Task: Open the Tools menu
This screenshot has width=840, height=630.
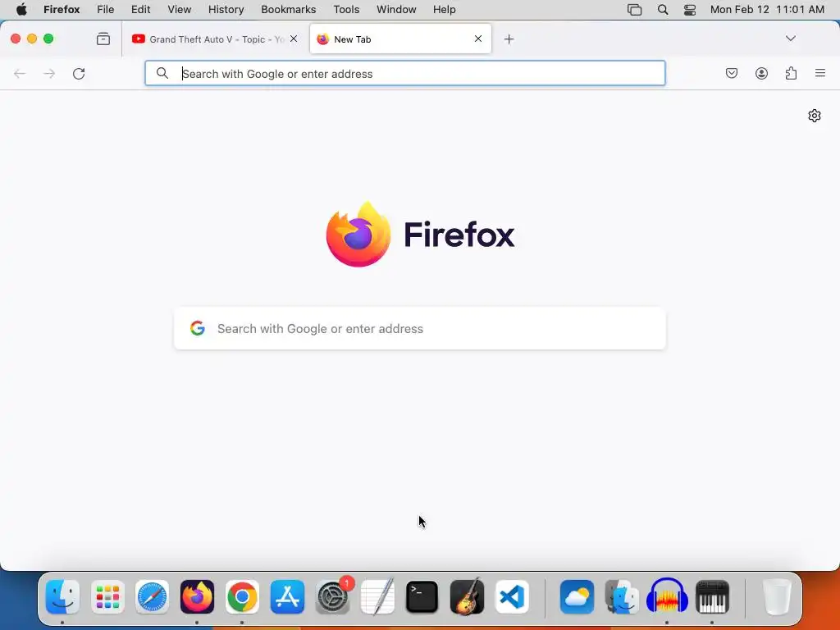Action: [346, 10]
